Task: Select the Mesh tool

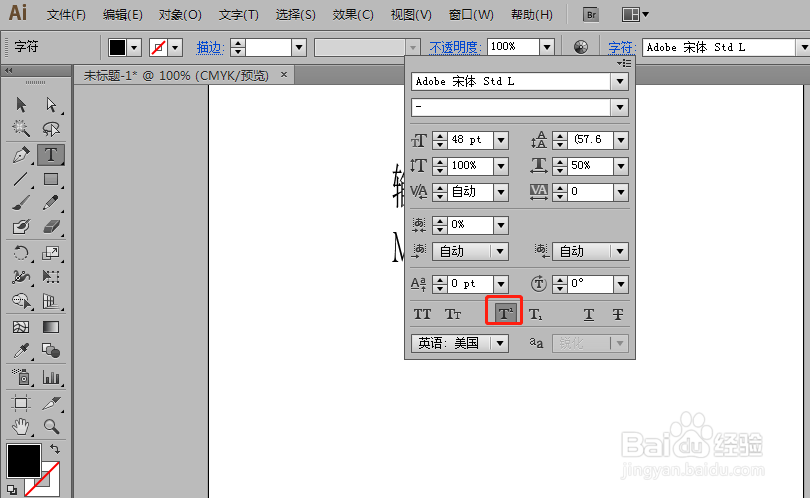Action: [21, 327]
